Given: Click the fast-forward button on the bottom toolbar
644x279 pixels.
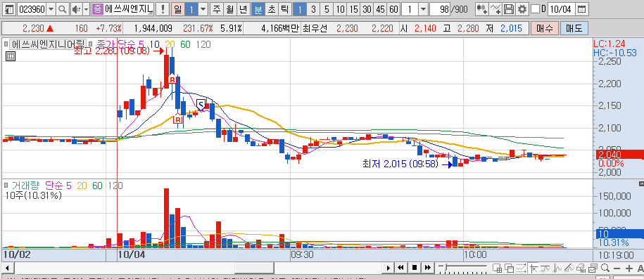Looking at the screenshot, I should point(427,268).
